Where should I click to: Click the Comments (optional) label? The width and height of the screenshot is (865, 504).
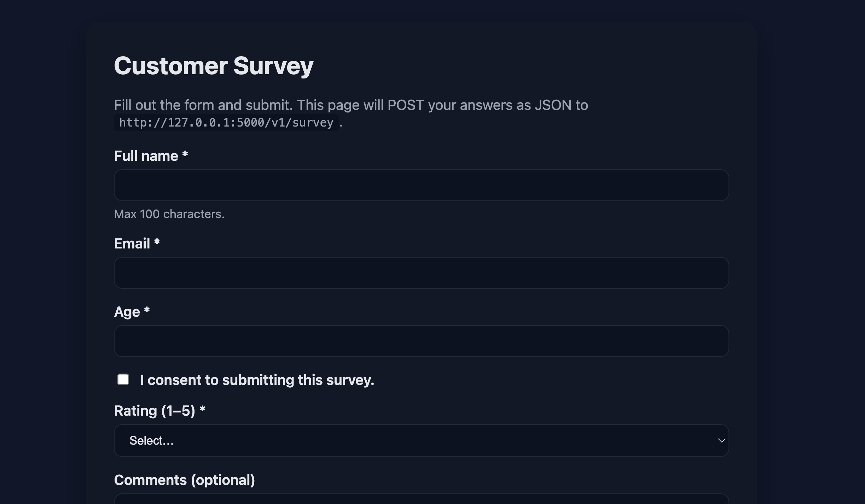coord(184,480)
